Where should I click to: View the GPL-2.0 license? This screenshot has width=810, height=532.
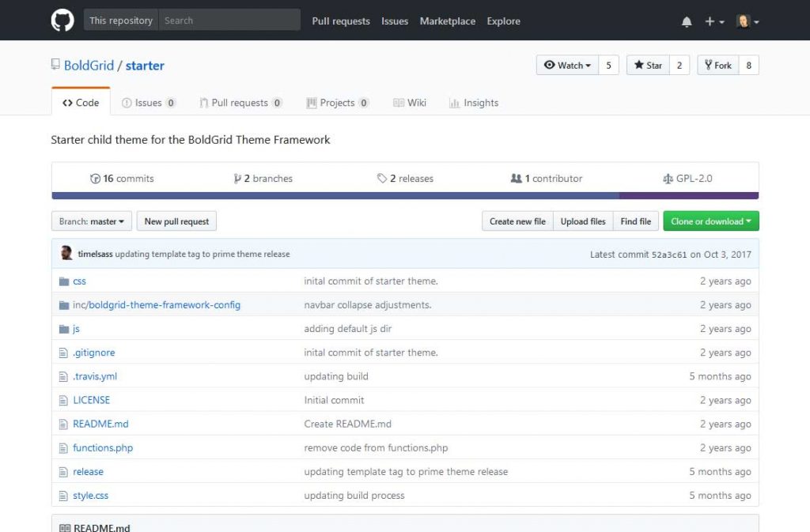(x=687, y=179)
